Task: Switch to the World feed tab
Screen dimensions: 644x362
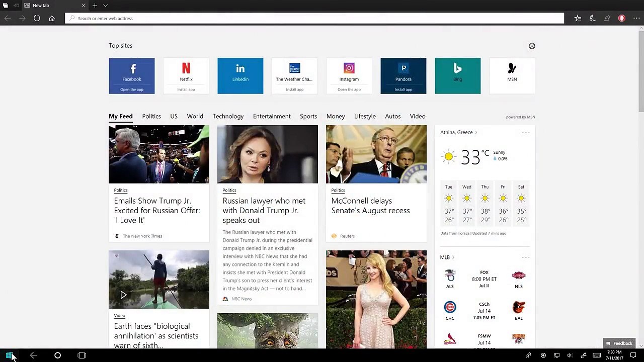Action: tap(195, 116)
